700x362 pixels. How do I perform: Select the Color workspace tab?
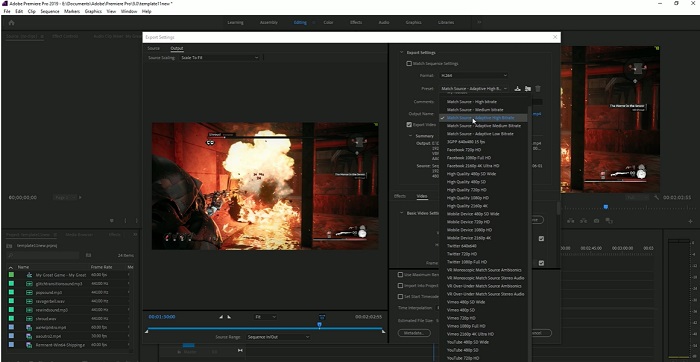328,22
